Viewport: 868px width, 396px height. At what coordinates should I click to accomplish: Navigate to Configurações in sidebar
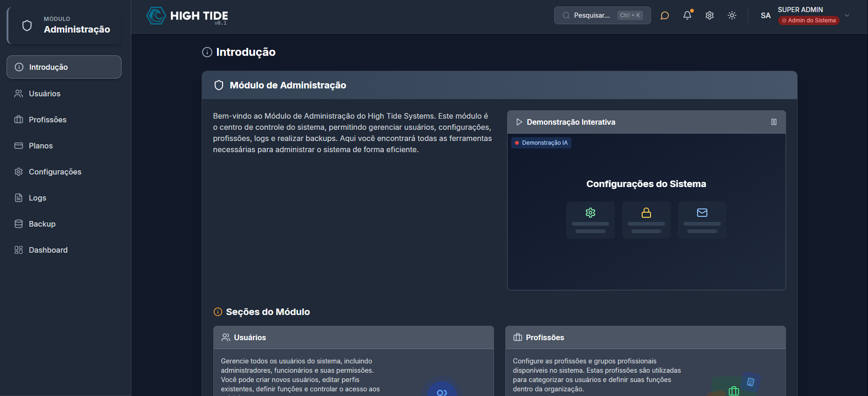tap(64, 172)
